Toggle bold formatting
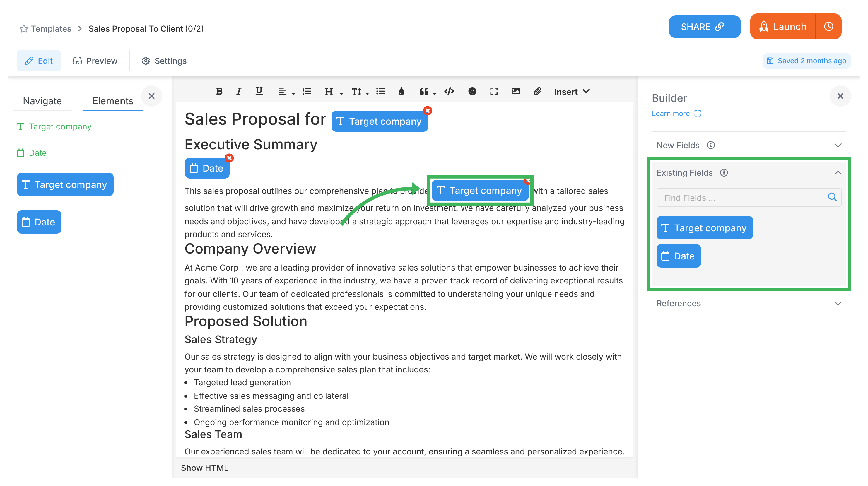The image size is (868, 486). click(219, 91)
